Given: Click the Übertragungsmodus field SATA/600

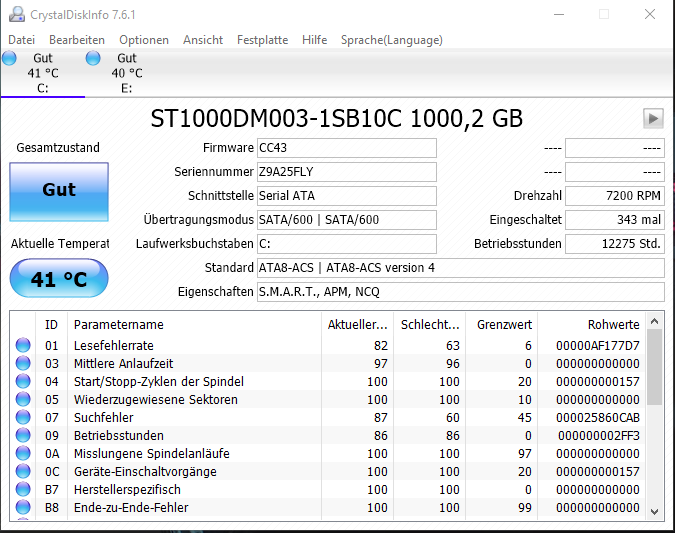Looking at the screenshot, I should (347, 220).
